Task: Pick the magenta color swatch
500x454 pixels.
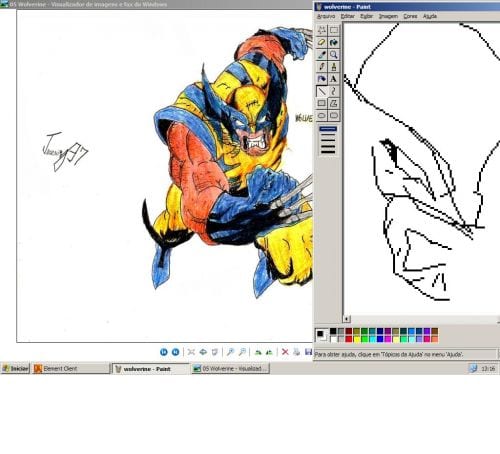Action: [388, 339]
